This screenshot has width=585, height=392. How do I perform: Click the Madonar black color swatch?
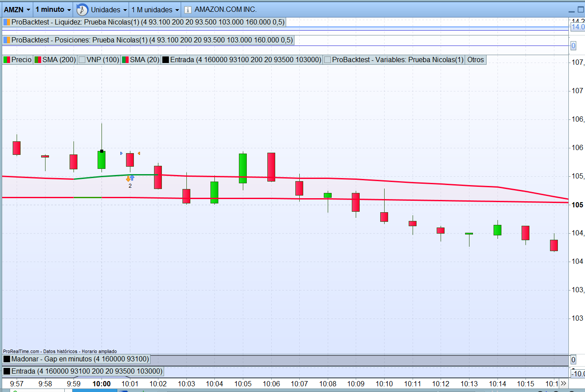(x=7, y=359)
